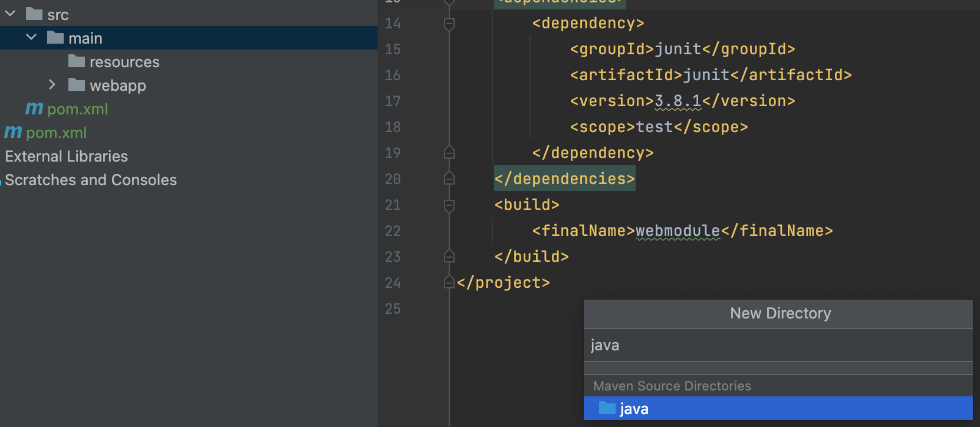The width and height of the screenshot is (980, 427).
Task: Fold the dependency tag at line 14
Action: [449, 24]
